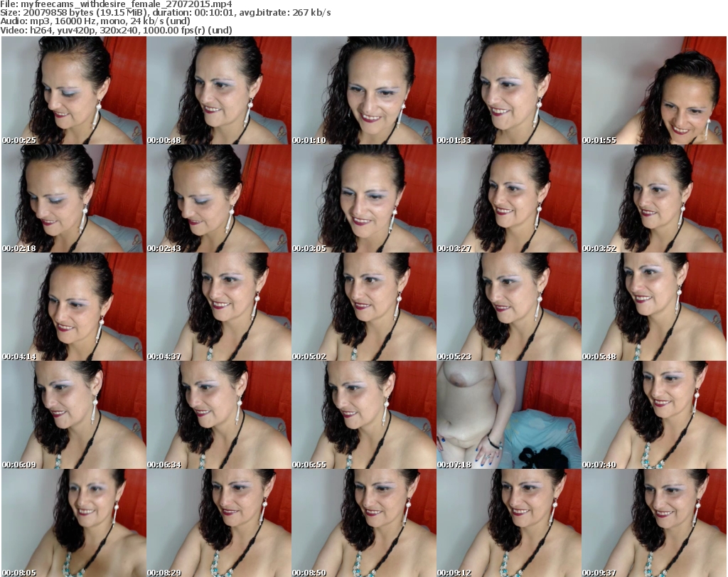Open the frame at timestamp 00:01:33
The height and width of the screenshot is (577, 728).
coord(509,90)
